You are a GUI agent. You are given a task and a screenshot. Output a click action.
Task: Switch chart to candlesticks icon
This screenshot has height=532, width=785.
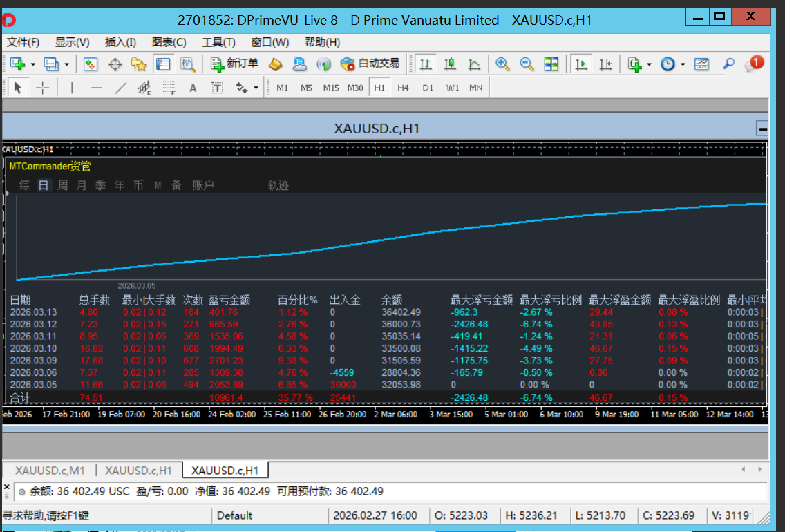(x=450, y=64)
